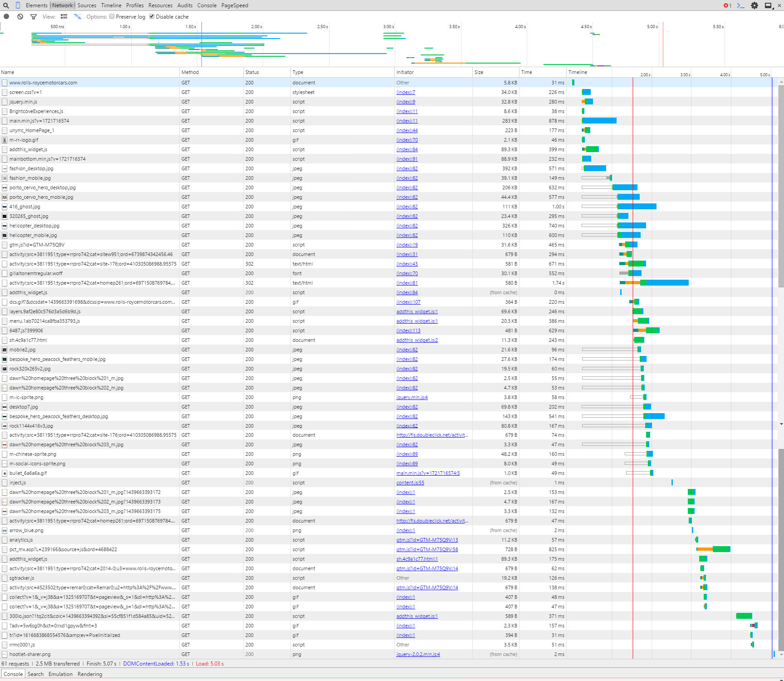This screenshot has height=681, width=784.
Task: Select the sgtracker.js request
Action: (22, 578)
